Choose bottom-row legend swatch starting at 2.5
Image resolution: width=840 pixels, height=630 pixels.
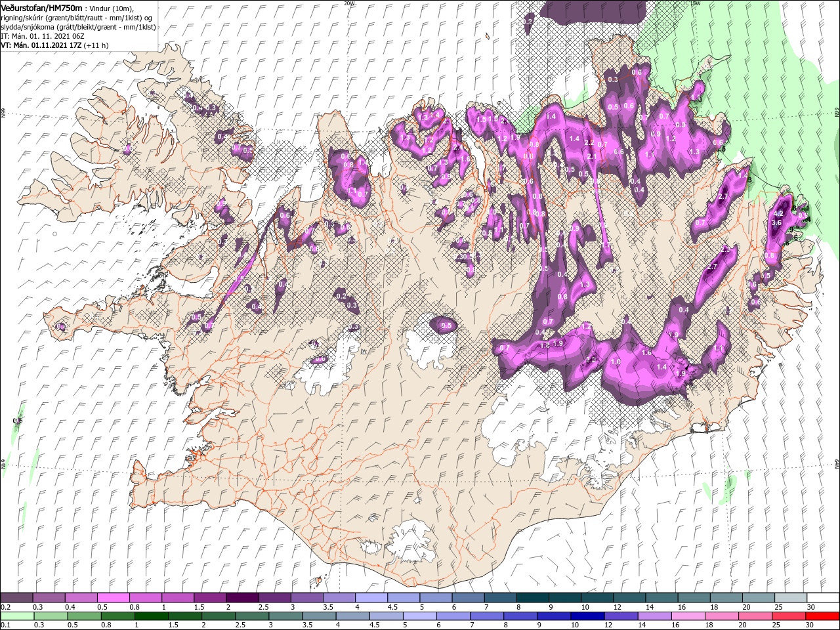[x=251, y=616]
